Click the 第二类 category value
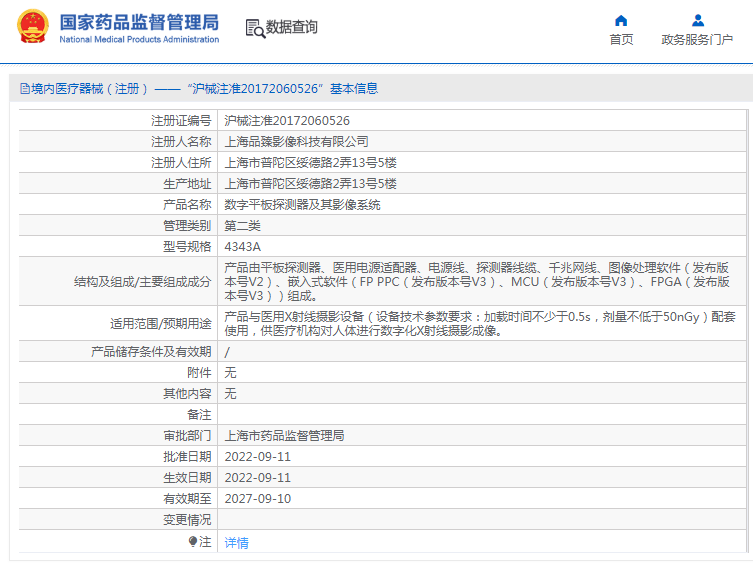 [242, 226]
